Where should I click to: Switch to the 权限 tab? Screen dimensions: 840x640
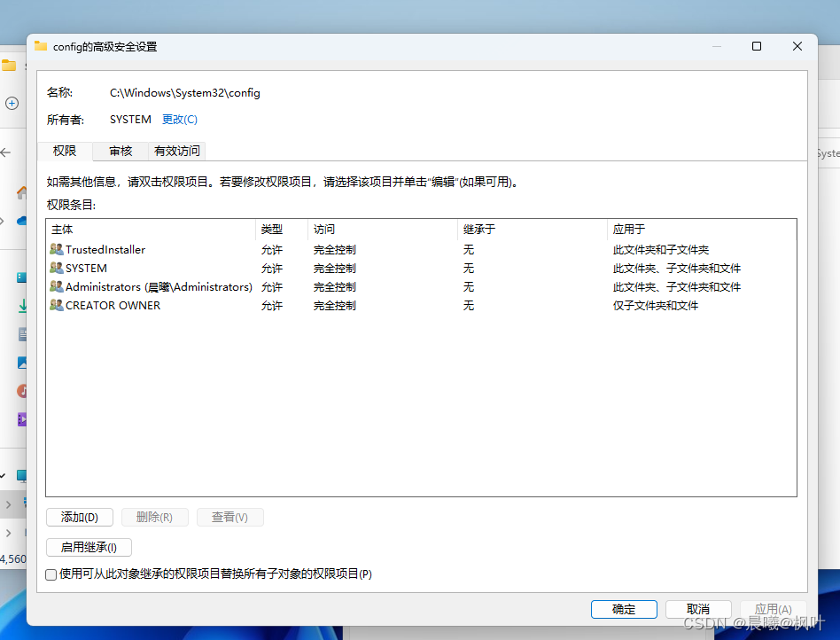(x=65, y=152)
